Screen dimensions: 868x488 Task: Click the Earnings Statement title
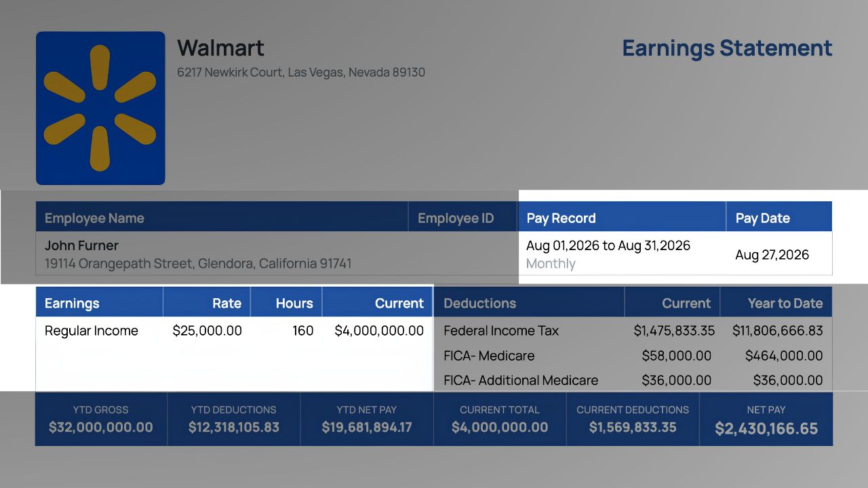(x=727, y=48)
